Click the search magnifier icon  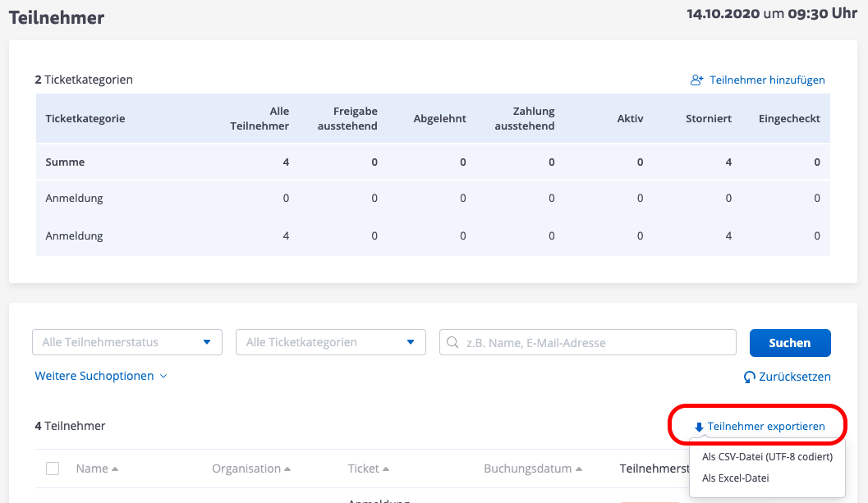tap(452, 342)
